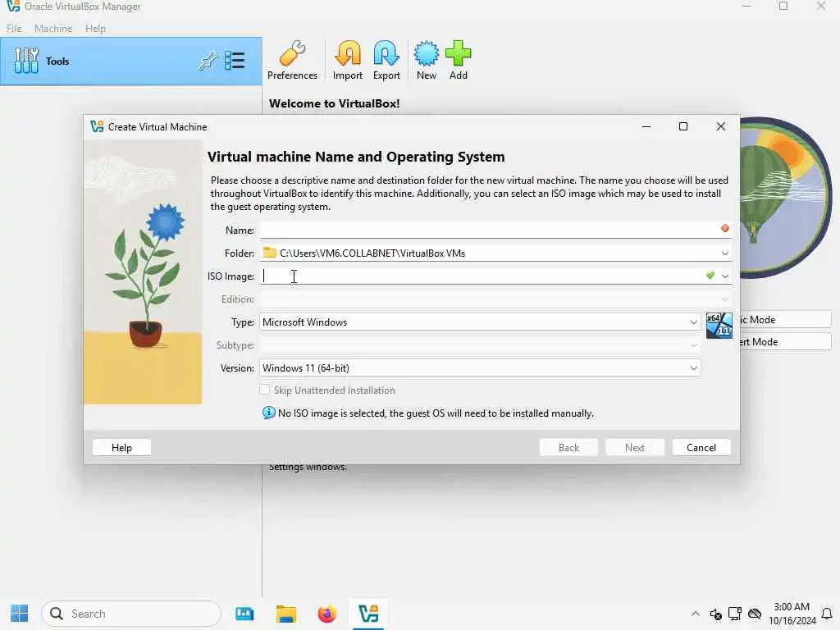Click the Next button
Screen dimensions: 840x630
[x=635, y=447]
